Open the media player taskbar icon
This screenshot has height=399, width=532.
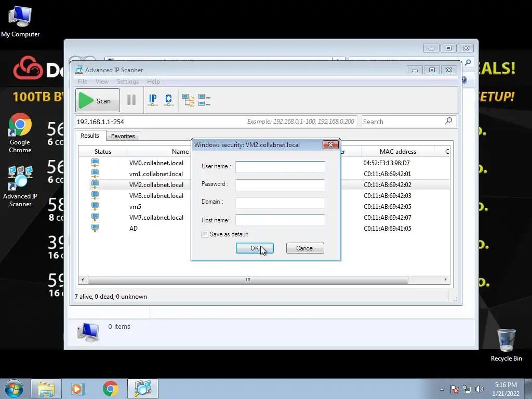tap(78, 389)
